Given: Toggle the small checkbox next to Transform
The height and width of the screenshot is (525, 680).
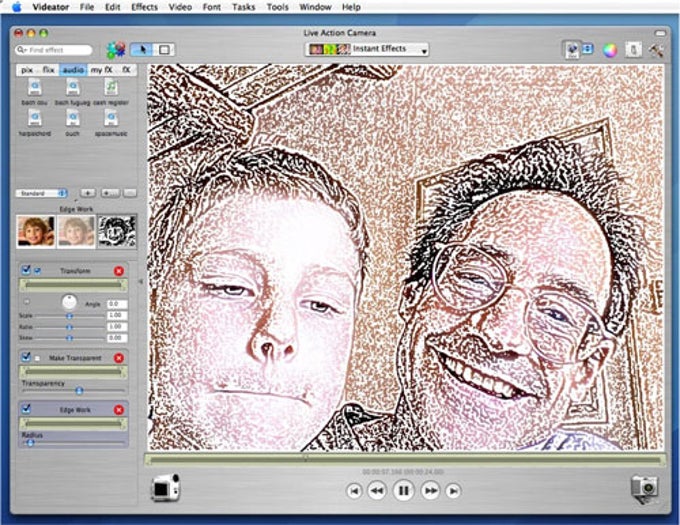Looking at the screenshot, I should [x=37, y=271].
